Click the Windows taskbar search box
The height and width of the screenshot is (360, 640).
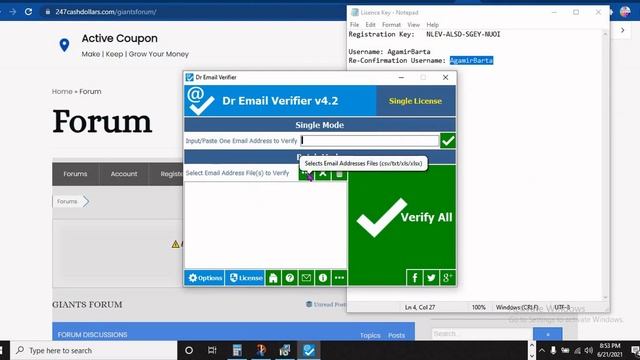94,350
